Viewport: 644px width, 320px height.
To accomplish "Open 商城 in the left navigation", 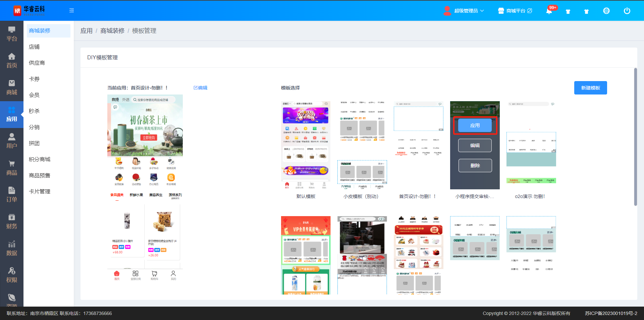I will (x=12, y=87).
